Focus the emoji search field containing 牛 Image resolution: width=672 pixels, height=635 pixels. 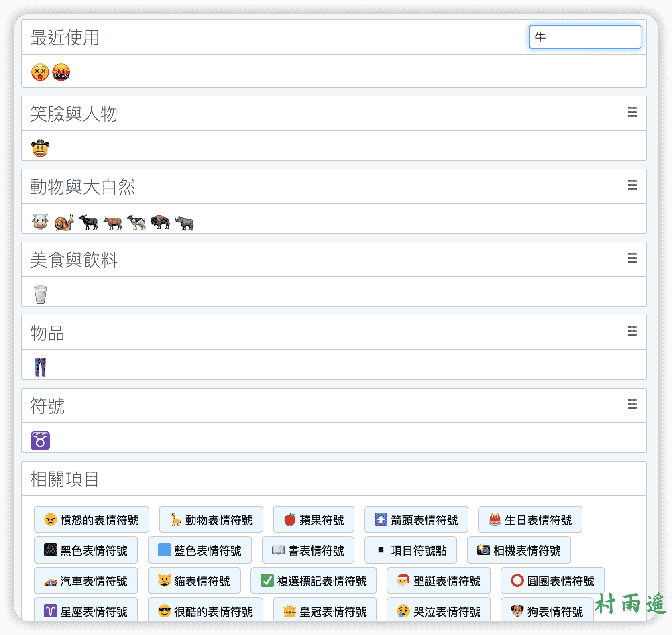pos(585,37)
